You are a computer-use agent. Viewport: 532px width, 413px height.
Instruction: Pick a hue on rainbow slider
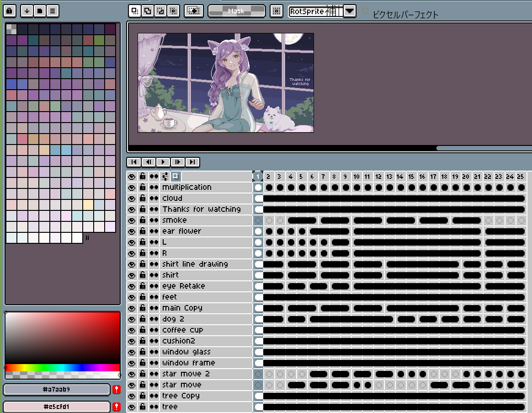click(x=63, y=367)
